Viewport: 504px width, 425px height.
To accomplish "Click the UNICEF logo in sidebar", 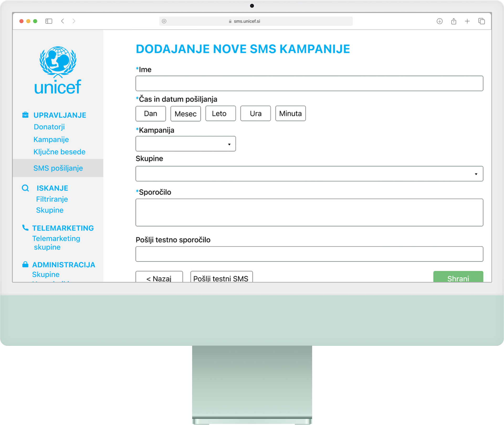I will (57, 70).
